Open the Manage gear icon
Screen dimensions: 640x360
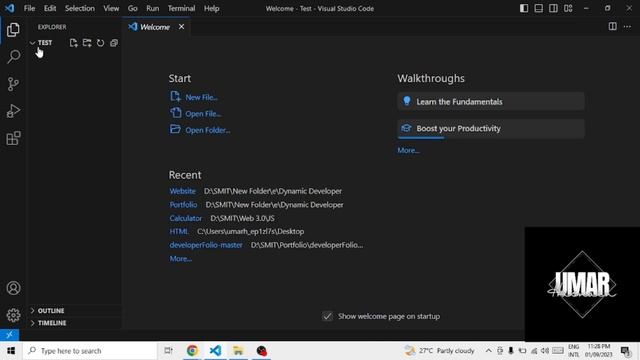13,315
